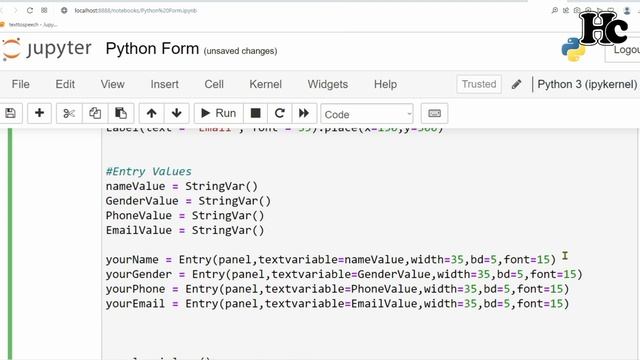Screen dimensions: 640x360
Task: Restart and run all with fast-forward icon
Action: click(x=304, y=113)
